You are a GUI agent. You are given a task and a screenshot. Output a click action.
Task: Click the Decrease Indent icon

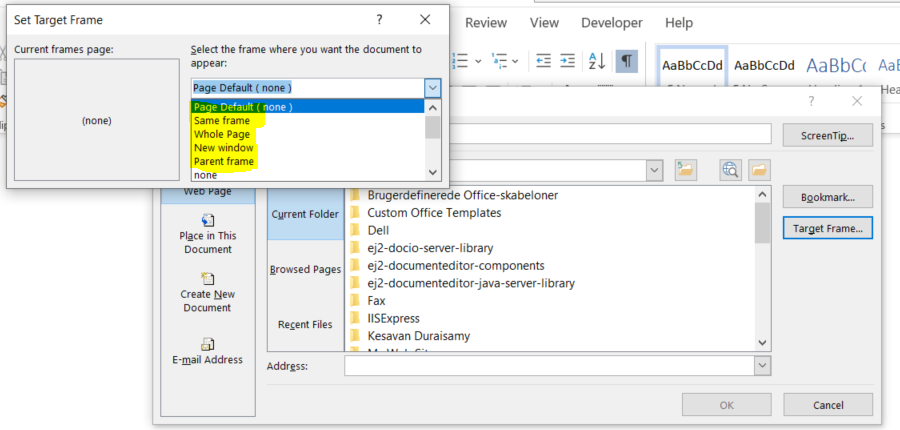tap(543, 61)
